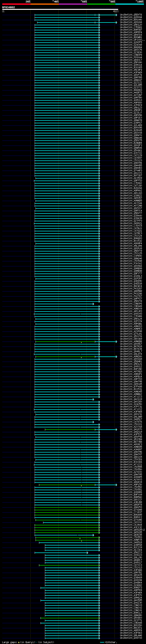Open hit UniRef100_B9S0M0

click(131, 20)
